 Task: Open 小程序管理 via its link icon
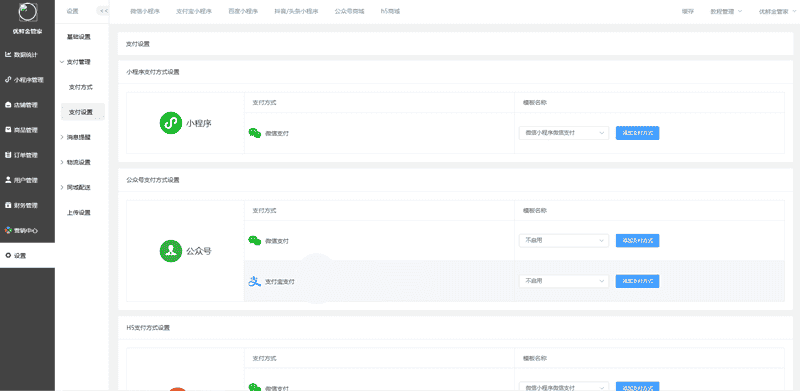8,80
